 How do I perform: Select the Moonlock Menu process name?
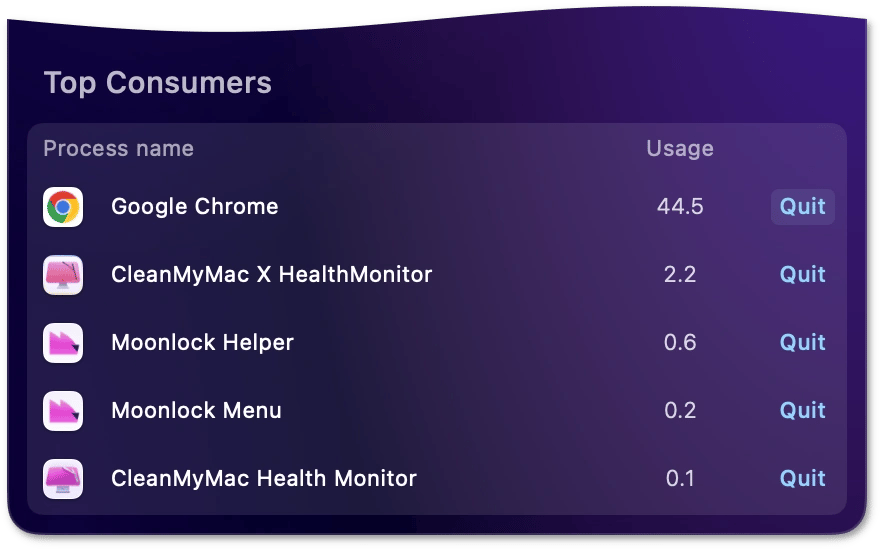click(196, 410)
